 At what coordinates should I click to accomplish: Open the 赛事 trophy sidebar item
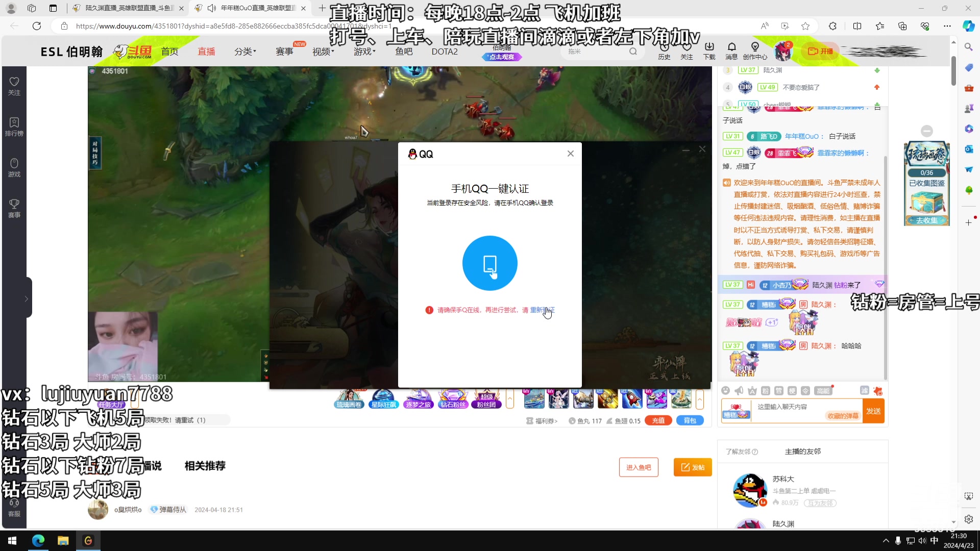(14, 209)
